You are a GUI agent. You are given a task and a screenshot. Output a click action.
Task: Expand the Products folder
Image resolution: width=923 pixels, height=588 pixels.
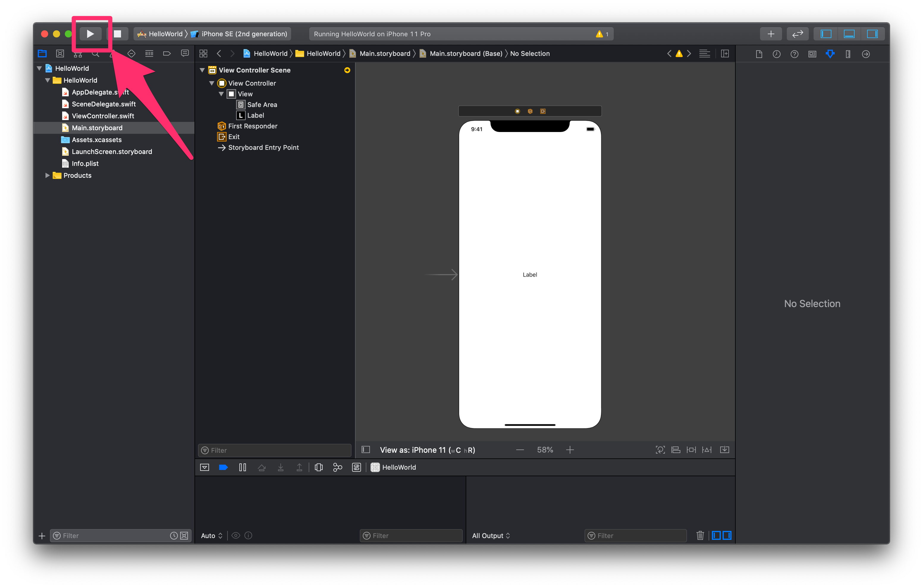click(x=47, y=175)
